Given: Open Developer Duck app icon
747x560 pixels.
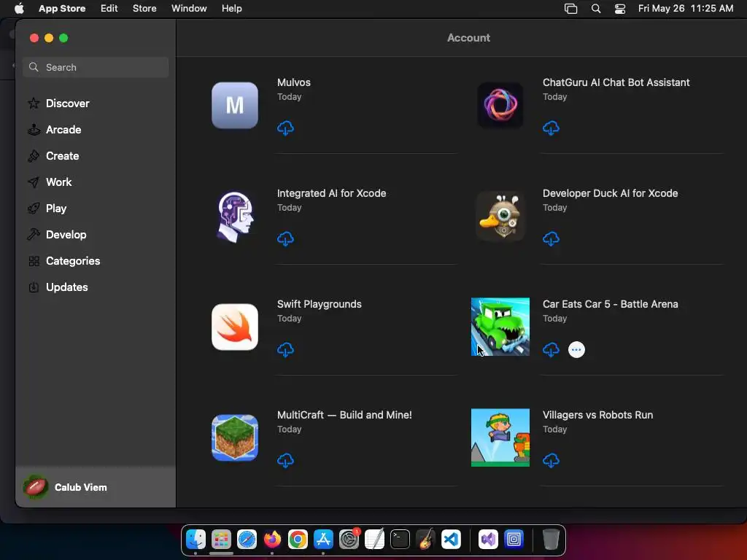Looking at the screenshot, I should (500, 216).
